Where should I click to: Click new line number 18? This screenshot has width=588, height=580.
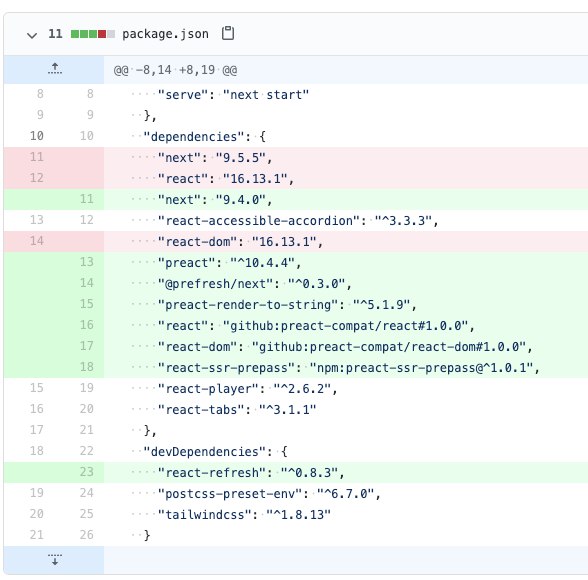pos(86,367)
